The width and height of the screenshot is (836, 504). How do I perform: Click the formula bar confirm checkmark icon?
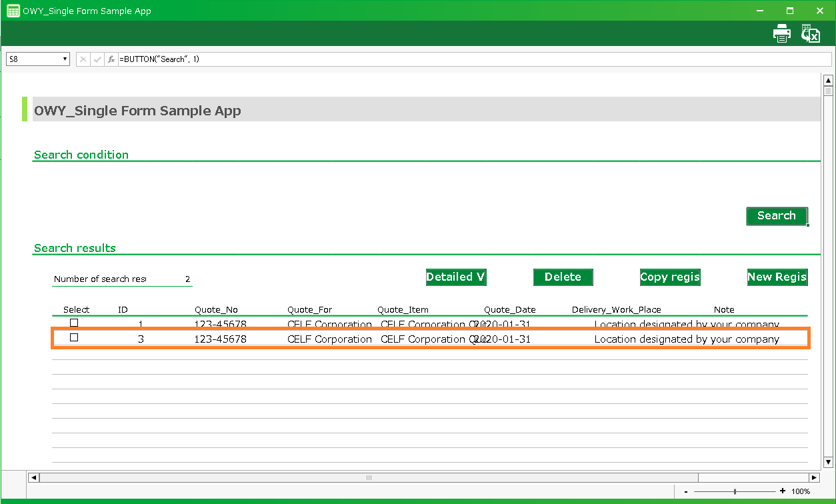click(x=97, y=59)
